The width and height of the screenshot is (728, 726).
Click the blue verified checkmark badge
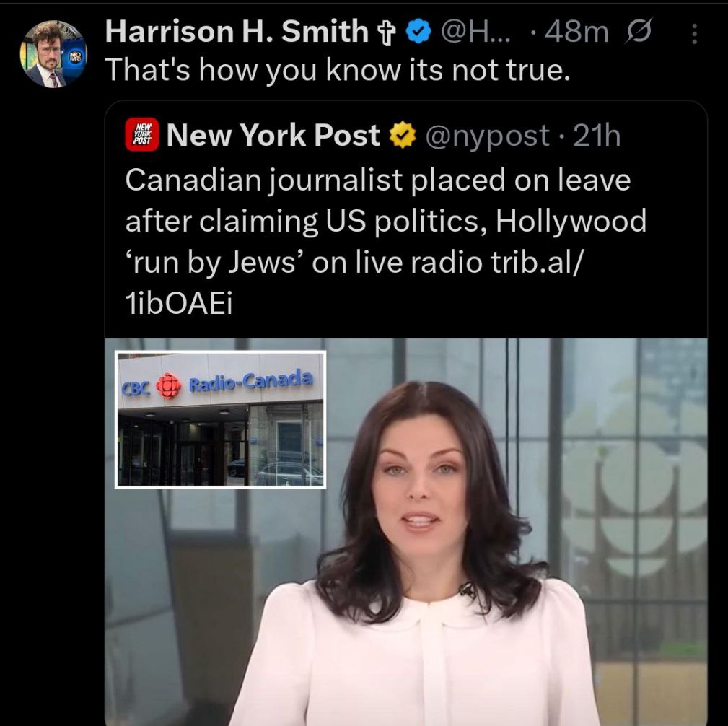(x=419, y=32)
